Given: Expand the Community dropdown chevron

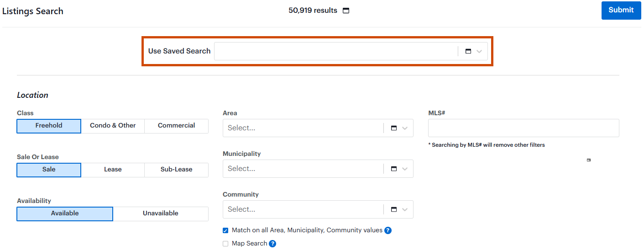Looking at the screenshot, I should click(405, 209).
